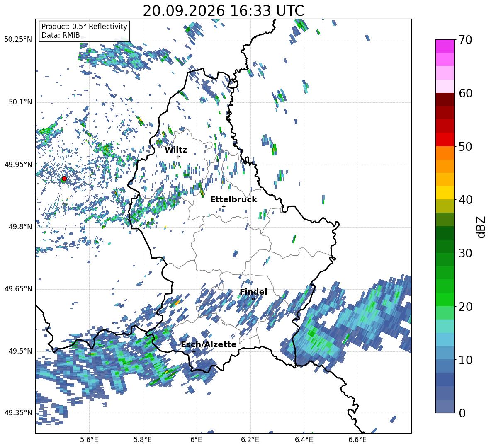Click the Esch/Alzette city label
This screenshot has width=491, height=448.
click(x=209, y=344)
